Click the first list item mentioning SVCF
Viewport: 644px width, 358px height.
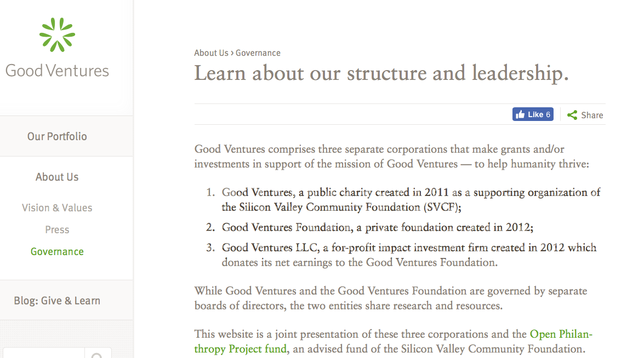tap(411, 200)
